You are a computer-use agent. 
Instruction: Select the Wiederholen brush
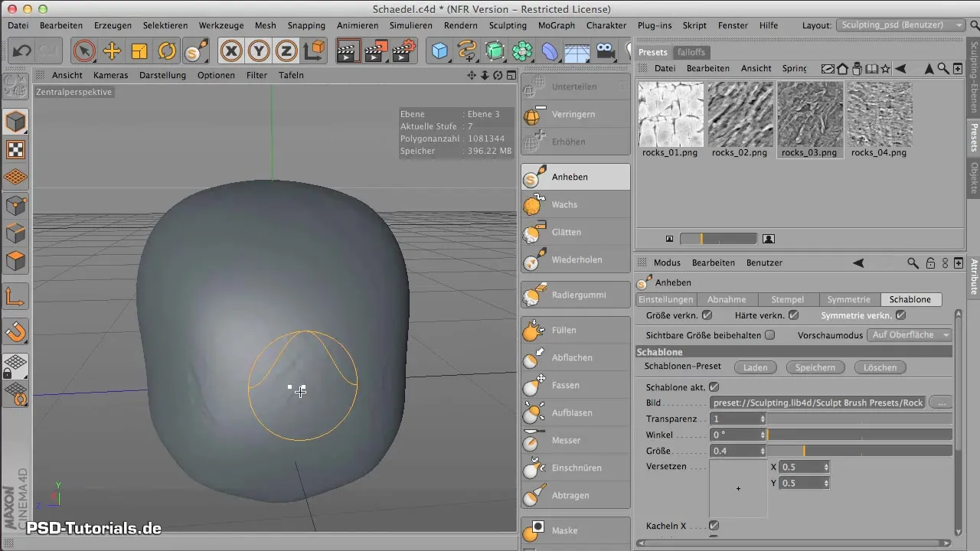click(575, 259)
